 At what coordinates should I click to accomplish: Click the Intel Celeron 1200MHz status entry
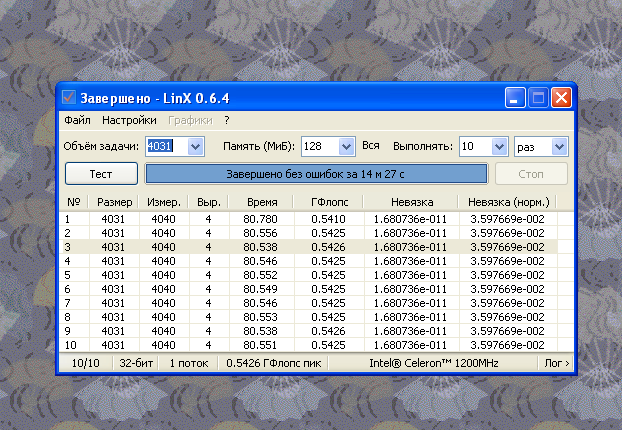(x=434, y=363)
